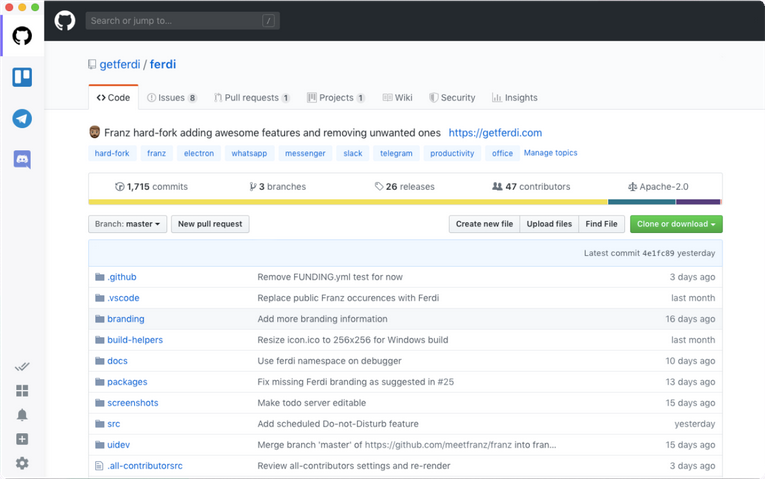Open the screenshots folder
Screen dimensions: 765x479
tap(133, 403)
